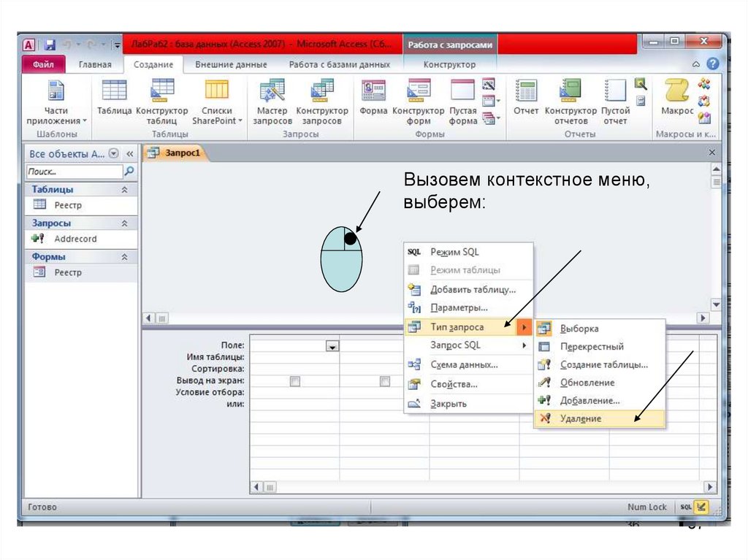
Task: Click Добавить таблицу in context menu
Action: 473,289
